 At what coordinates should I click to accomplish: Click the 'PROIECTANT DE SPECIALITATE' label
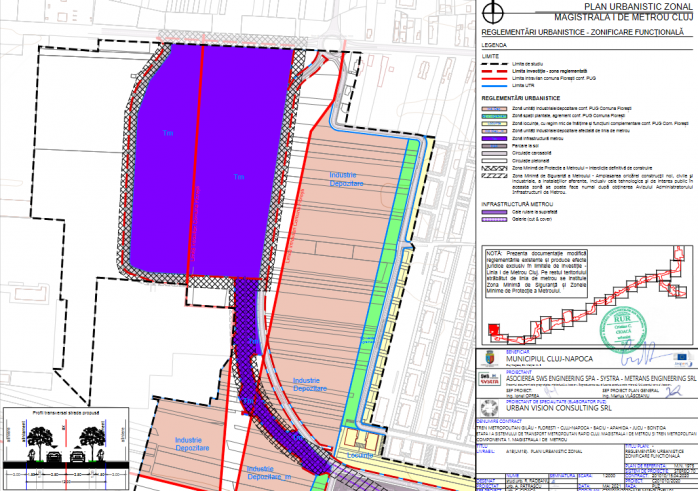[556, 402]
